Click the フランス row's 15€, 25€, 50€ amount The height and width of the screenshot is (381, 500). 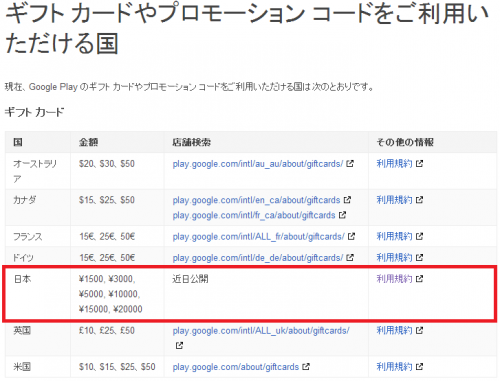point(107,236)
